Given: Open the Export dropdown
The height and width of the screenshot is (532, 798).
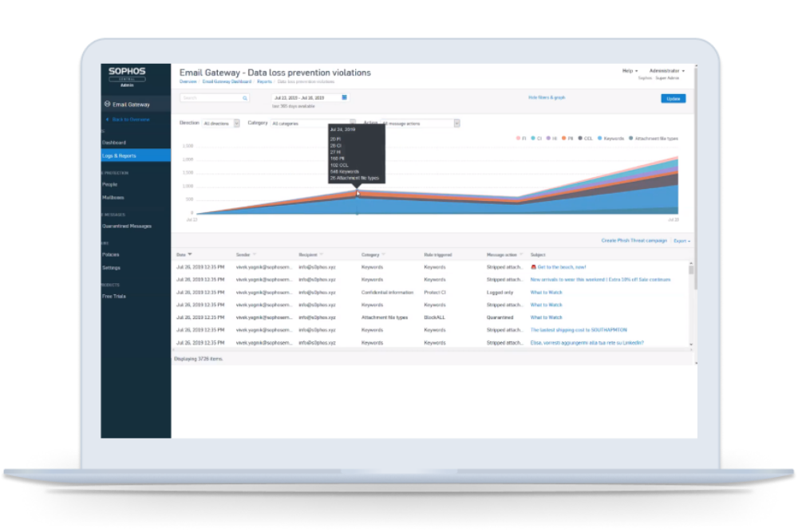Looking at the screenshot, I should pyautogui.click(x=682, y=241).
